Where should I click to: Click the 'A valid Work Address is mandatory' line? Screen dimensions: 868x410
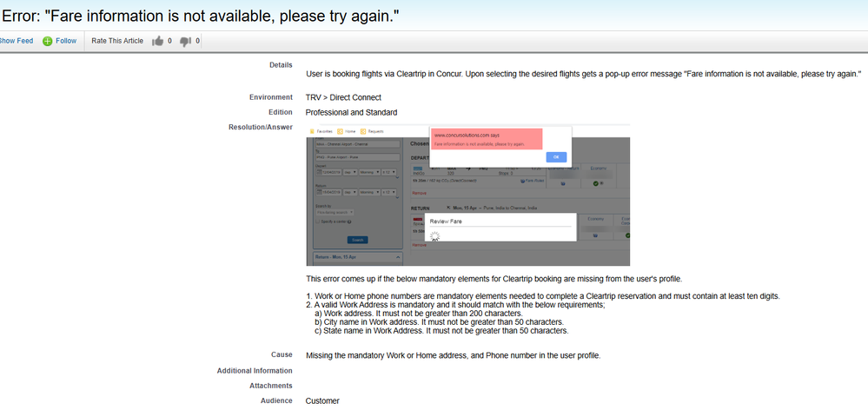[456, 305]
